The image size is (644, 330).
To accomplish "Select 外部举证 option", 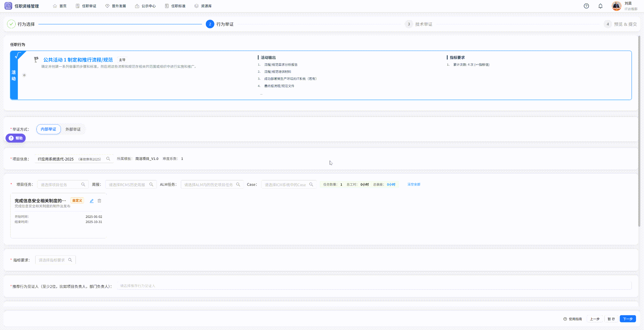I will pos(73,129).
